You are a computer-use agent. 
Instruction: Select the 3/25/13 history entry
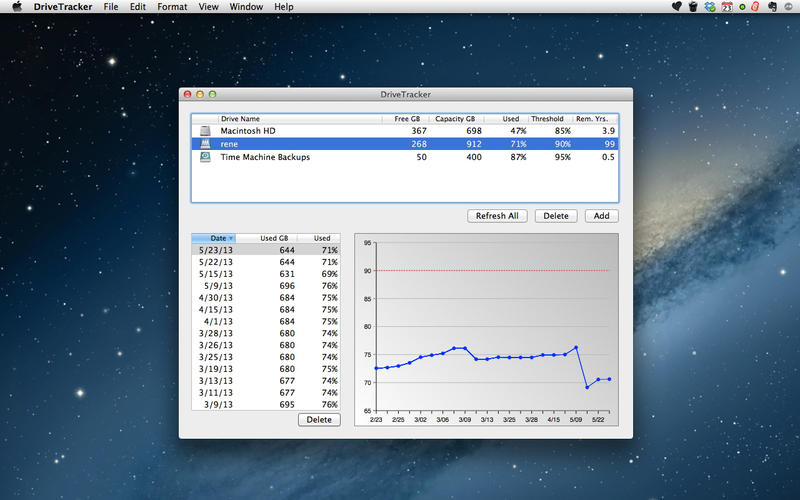tap(266, 357)
